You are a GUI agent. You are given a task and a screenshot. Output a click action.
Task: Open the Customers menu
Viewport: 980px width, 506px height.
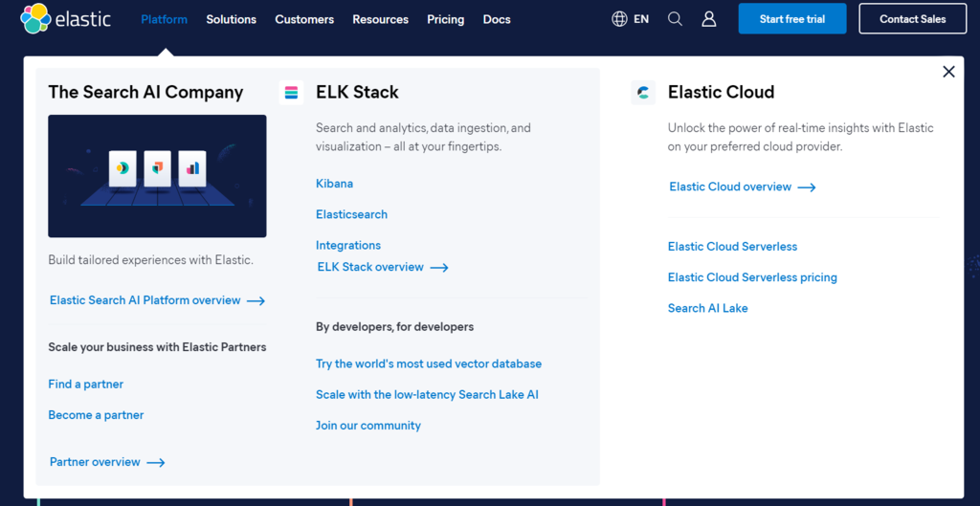tap(304, 19)
